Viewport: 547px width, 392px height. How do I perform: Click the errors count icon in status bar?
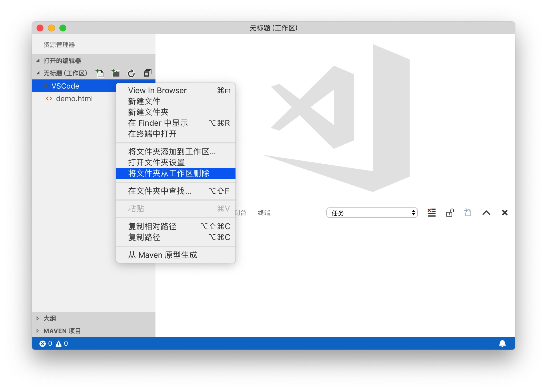(x=43, y=344)
